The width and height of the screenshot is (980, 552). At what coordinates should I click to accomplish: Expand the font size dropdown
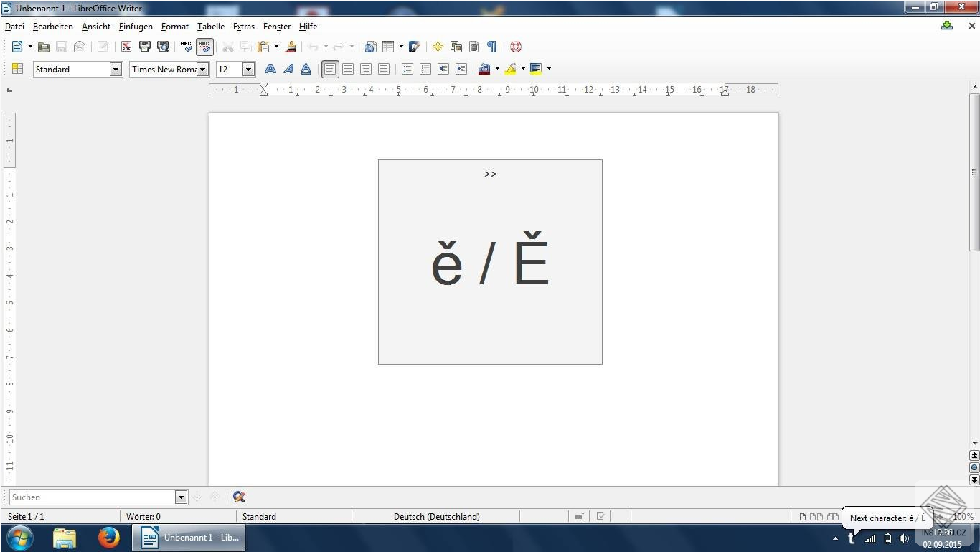248,70
